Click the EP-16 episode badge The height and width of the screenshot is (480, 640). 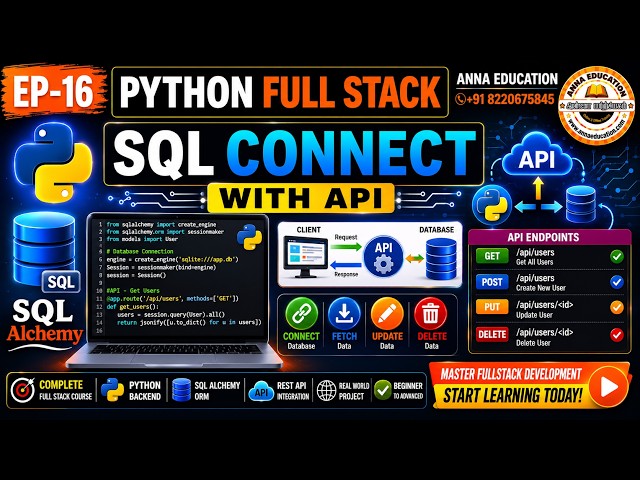(53, 91)
